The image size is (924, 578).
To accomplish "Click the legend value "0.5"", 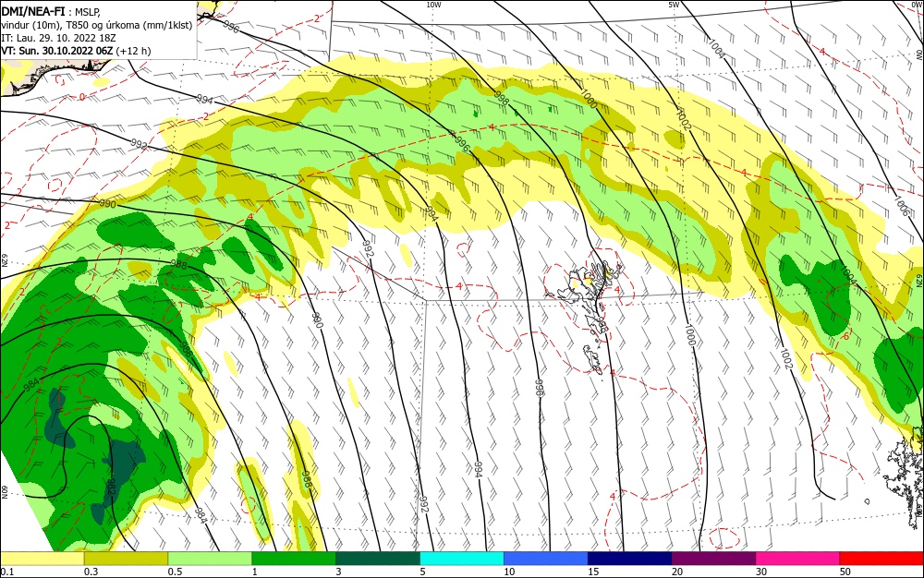I will (175, 572).
